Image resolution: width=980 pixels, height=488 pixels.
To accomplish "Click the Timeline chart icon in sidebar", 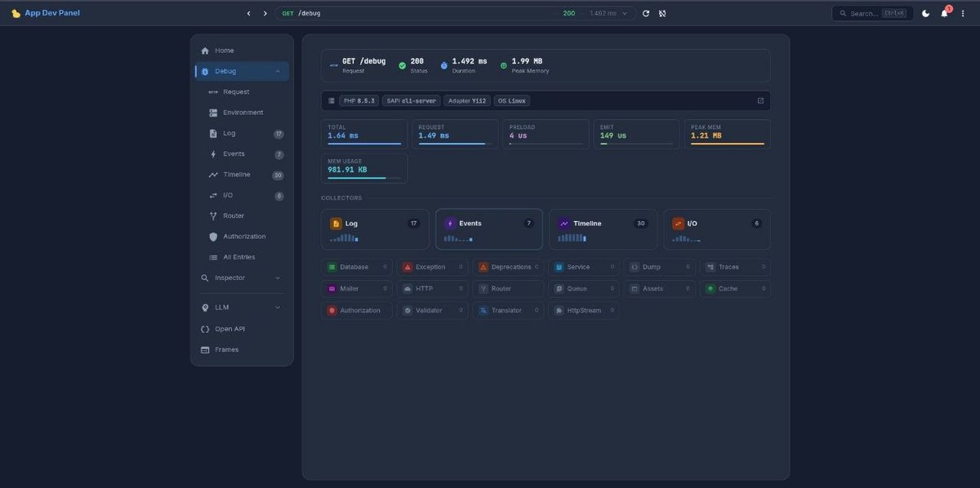I will [213, 175].
